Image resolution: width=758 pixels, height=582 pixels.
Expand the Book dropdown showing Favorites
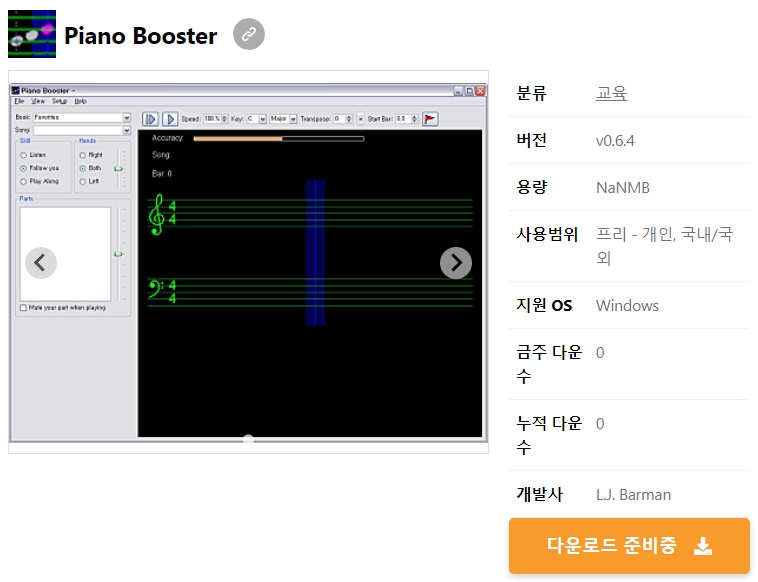126,117
